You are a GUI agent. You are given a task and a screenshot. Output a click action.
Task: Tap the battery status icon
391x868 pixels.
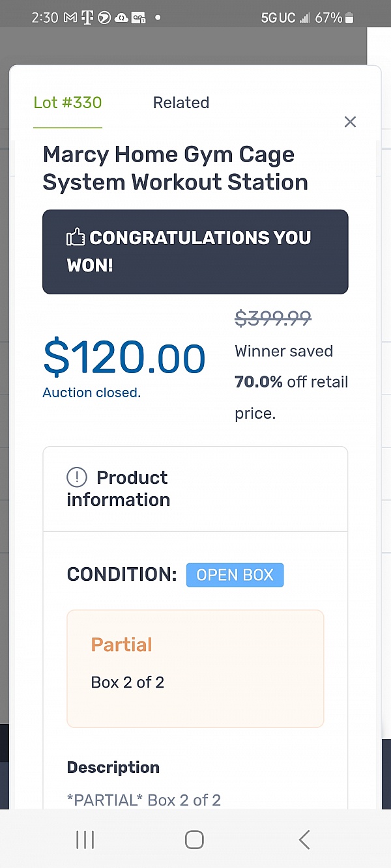350,18
